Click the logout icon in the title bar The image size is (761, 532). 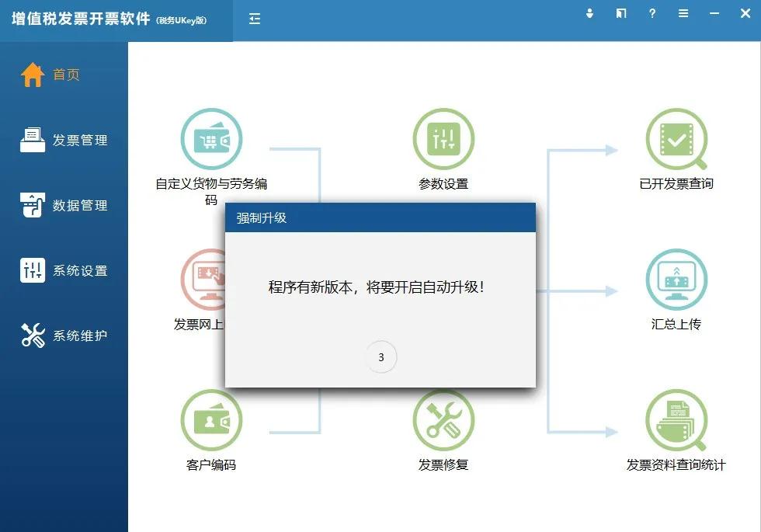coord(620,13)
